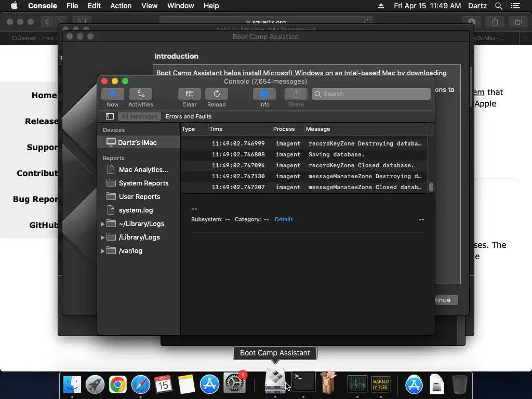Open Activity Monitor from the Dock
The image size is (532, 399).
357,384
